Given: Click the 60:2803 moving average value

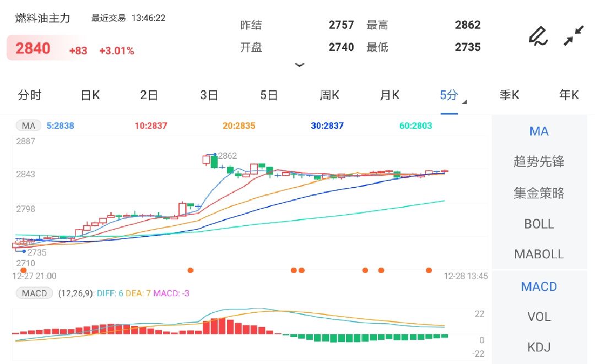Looking at the screenshot, I should (x=415, y=126).
